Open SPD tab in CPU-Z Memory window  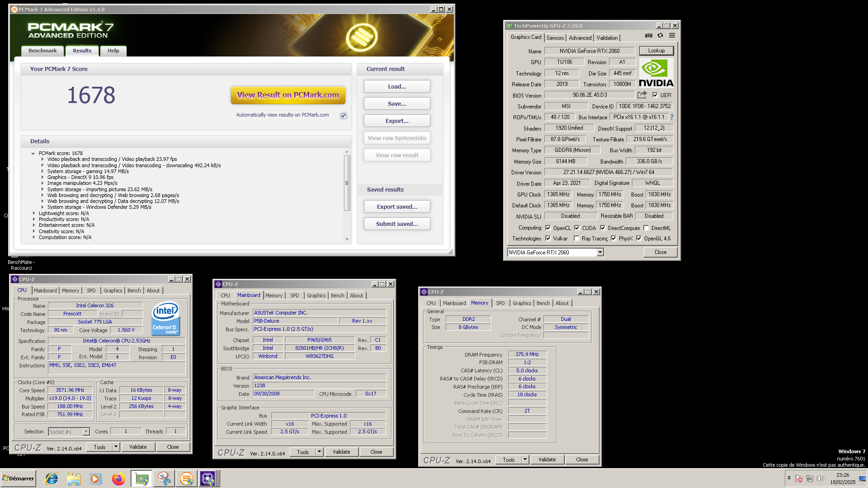pyautogui.click(x=500, y=303)
